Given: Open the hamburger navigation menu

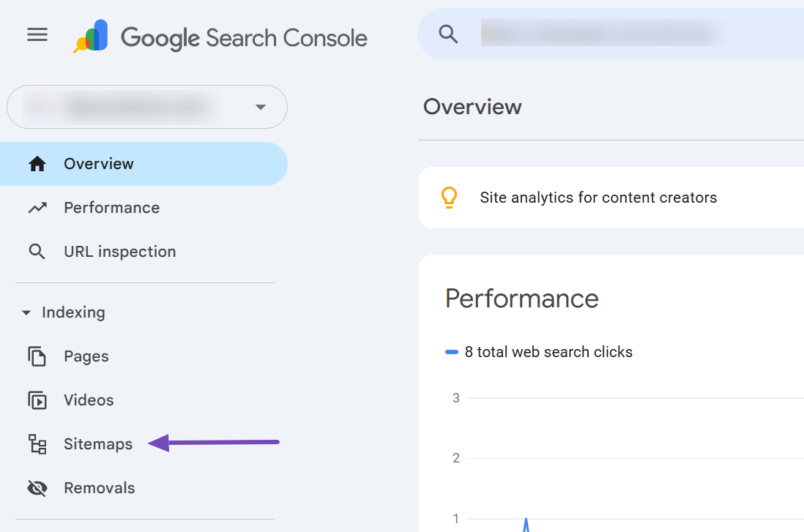Looking at the screenshot, I should 37,34.
